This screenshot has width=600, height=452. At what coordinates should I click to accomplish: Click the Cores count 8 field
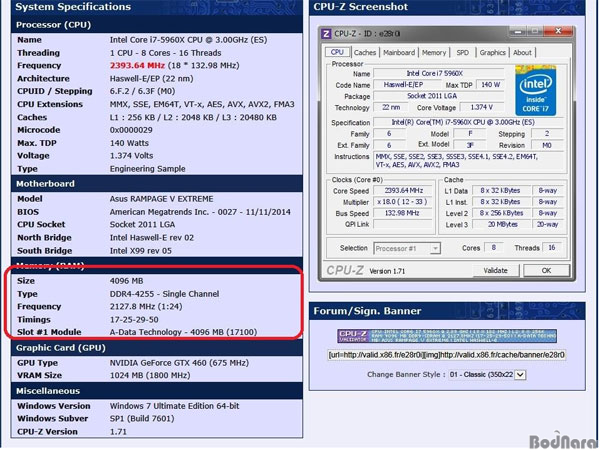click(494, 248)
